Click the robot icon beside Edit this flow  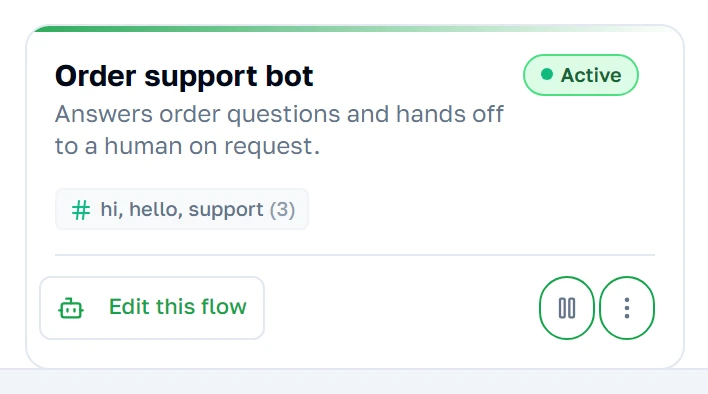point(71,308)
